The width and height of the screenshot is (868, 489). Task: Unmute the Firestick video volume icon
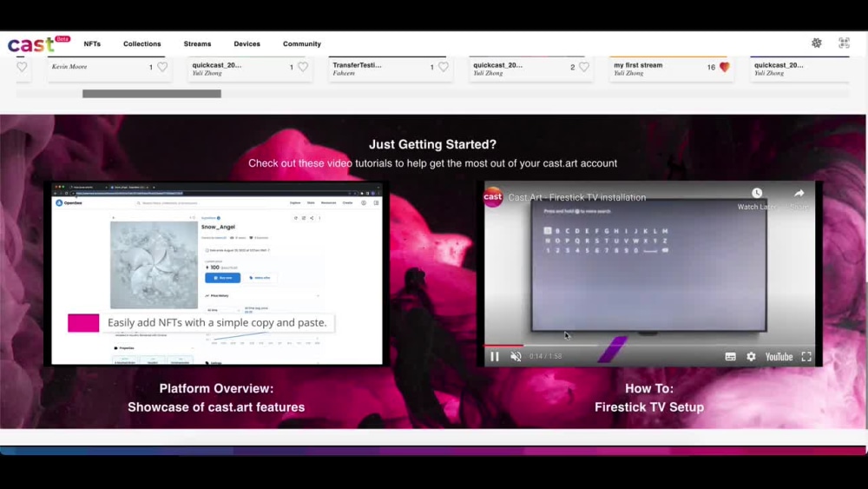516,357
